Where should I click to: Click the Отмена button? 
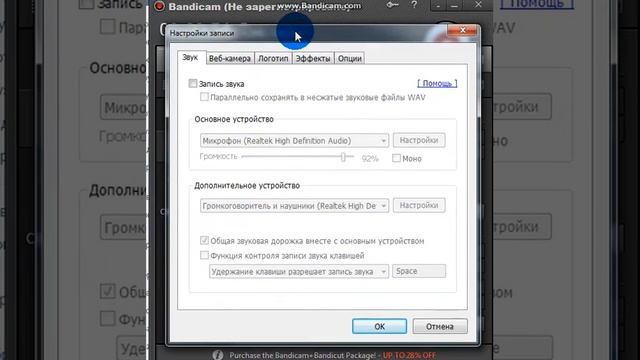tap(440, 326)
